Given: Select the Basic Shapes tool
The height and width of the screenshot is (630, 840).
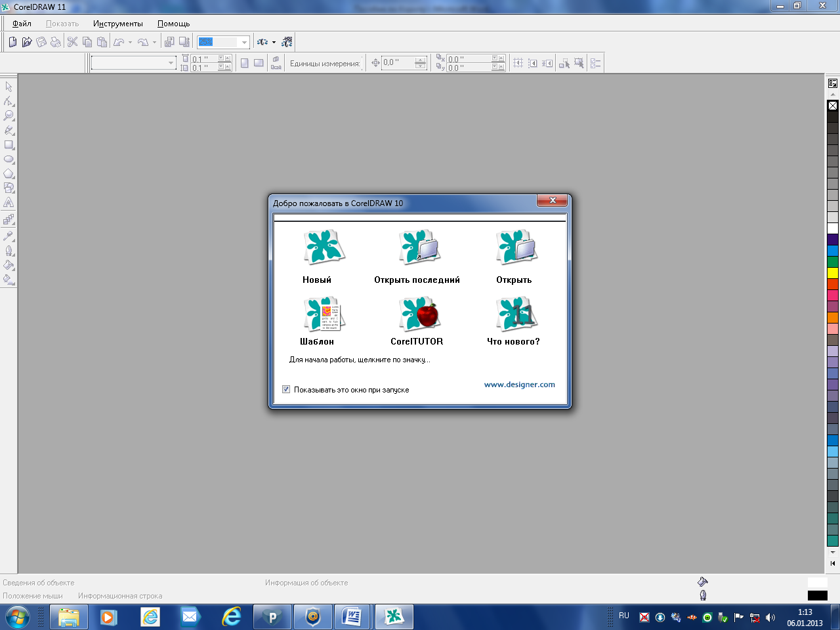Looking at the screenshot, I should pos(9,188).
